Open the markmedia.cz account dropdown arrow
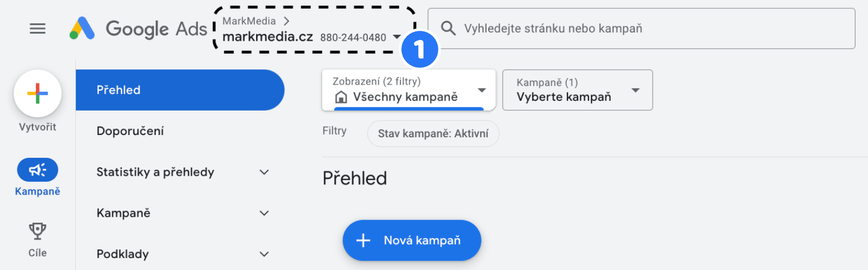Viewport: 868px width, 270px height. point(397,37)
